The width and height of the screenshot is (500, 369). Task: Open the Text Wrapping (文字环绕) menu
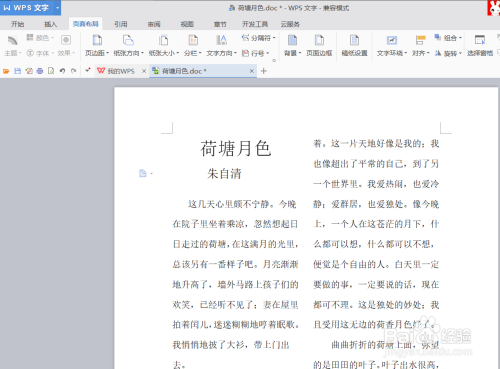click(x=392, y=45)
